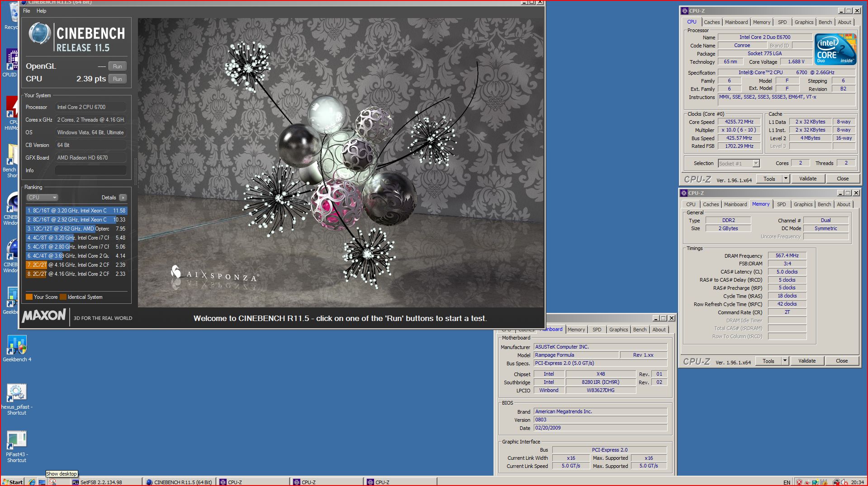Switch to SPD tab in top CPU-Z window
Screen dimensions: 868x486
click(x=783, y=22)
